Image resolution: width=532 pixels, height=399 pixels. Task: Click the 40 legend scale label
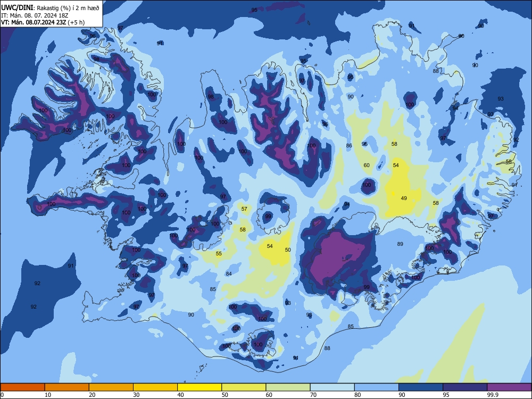[x=180, y=395]
